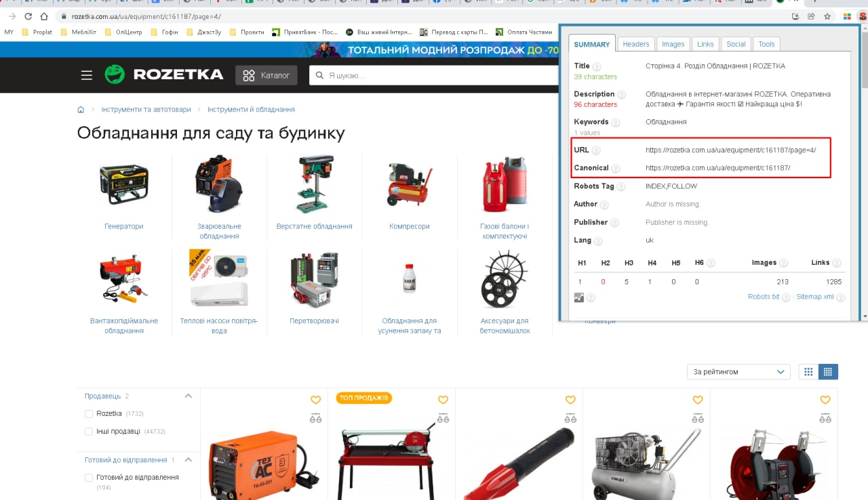
Task: Check the 'Інші продавці' checkbox
Action: pos(89,431)
